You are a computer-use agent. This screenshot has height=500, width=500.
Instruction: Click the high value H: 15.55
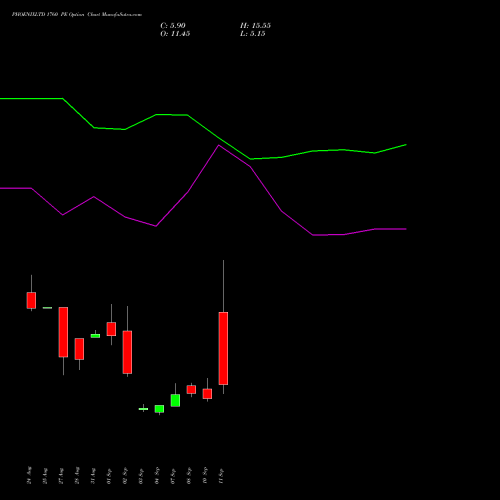click(x=255, y=26)
